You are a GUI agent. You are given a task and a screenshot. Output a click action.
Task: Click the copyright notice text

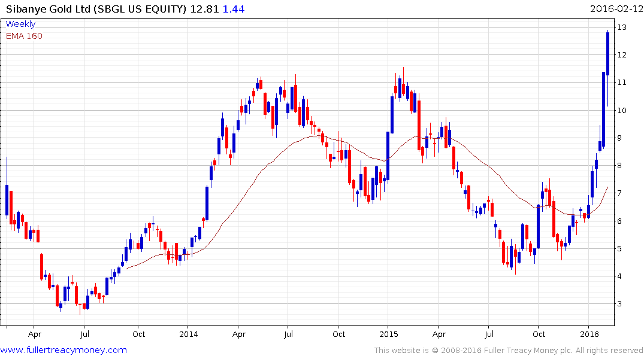click(x=509, y=351)
